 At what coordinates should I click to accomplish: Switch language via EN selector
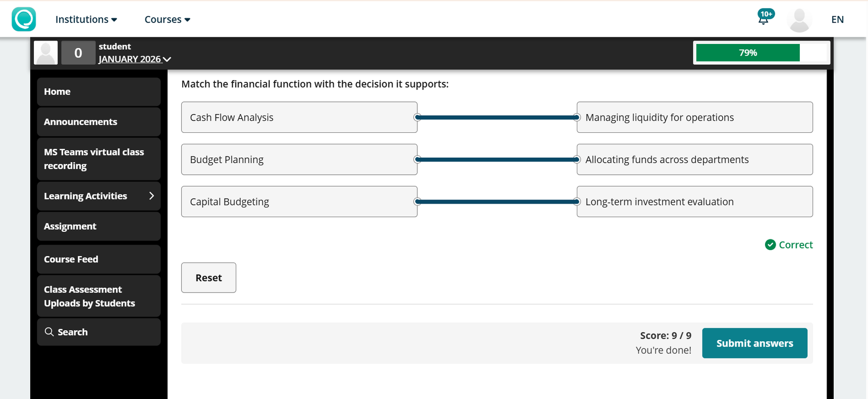837,19
